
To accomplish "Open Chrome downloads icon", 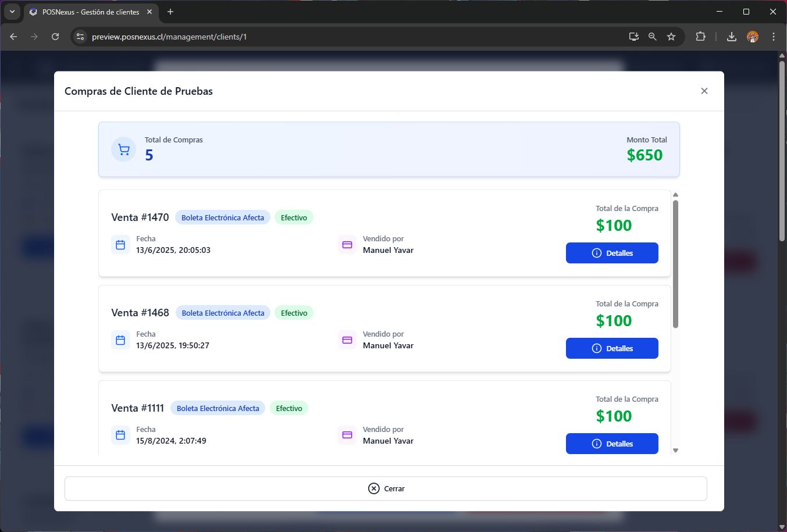I will click(732, 37).
